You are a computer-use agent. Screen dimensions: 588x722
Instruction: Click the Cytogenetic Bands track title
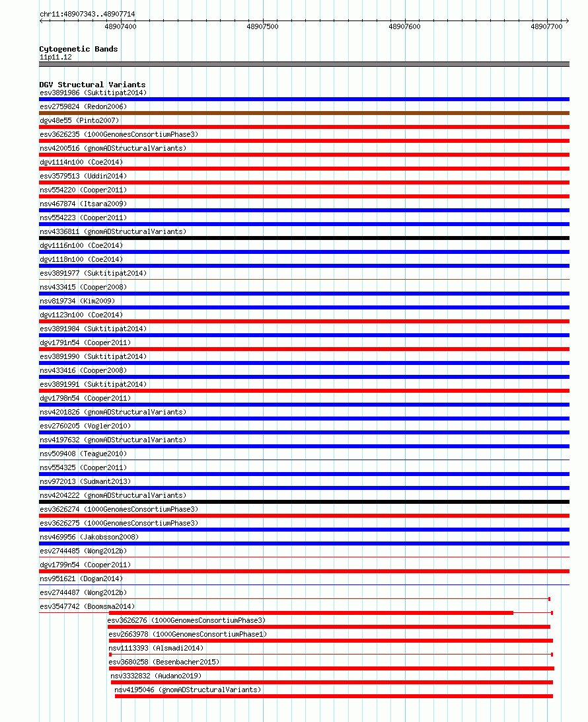[79, 49]
